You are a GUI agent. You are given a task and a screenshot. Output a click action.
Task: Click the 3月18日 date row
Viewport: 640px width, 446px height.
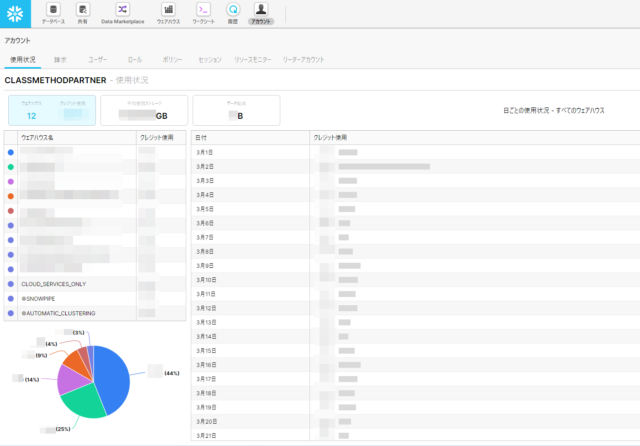416,393
